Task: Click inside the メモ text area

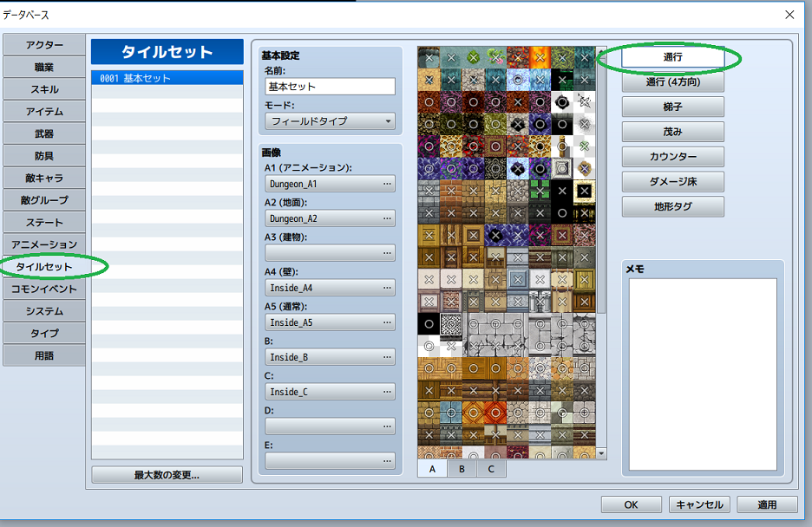Action: [x=703, y=374]
